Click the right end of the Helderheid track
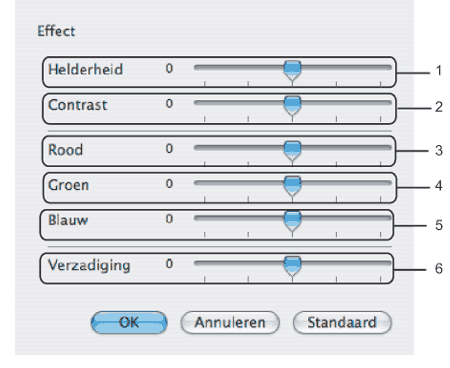The height and width of the screenshot is (368, 450). tap(388, 68)
